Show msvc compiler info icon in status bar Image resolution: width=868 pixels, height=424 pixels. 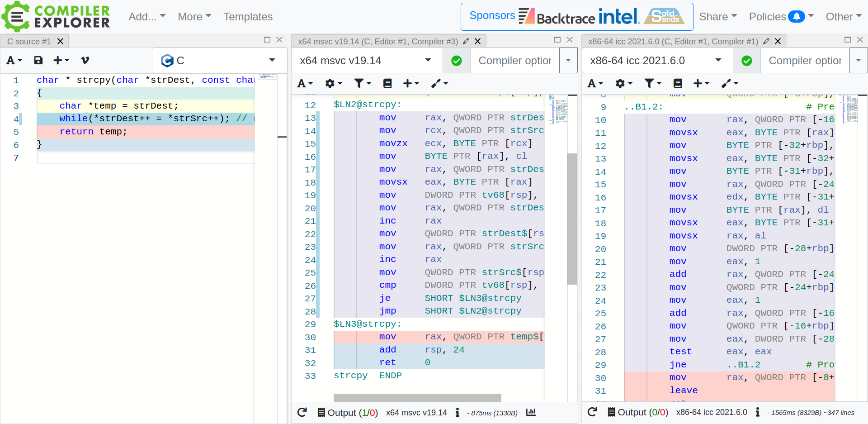click(x=458, y=412)
